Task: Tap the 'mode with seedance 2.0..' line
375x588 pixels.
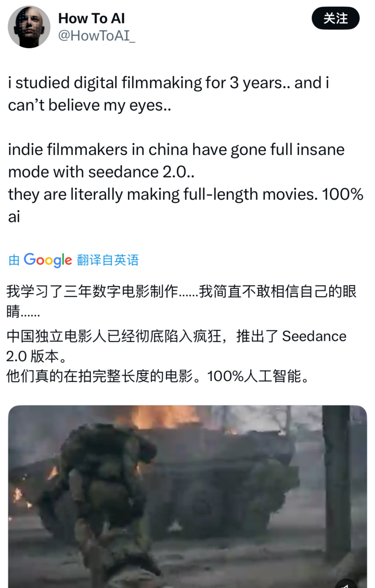Action: pos(101,172)
